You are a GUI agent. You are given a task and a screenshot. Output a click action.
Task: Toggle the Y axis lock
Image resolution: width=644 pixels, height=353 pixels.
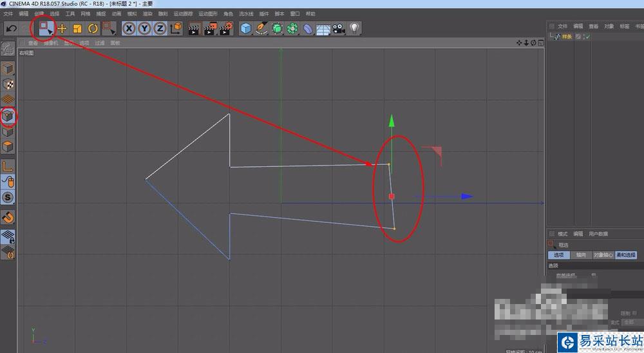[144, 28]
